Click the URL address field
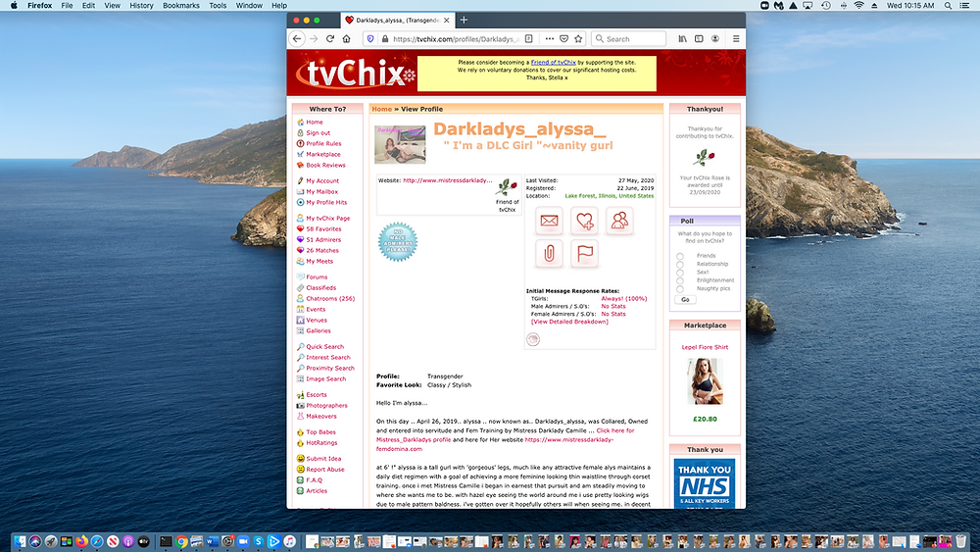 [455, 39]
